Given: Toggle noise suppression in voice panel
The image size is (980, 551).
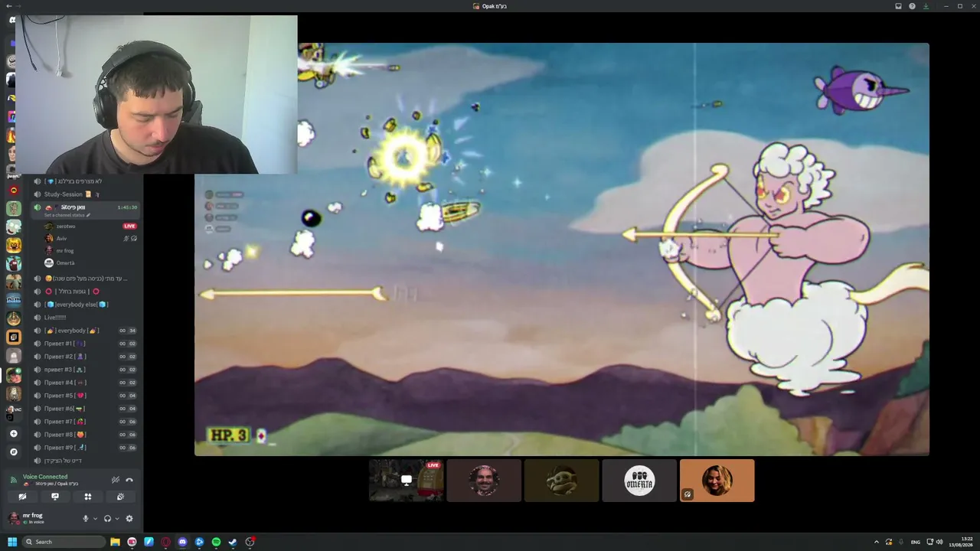Looking at the screenshot, I should (116, 480).
